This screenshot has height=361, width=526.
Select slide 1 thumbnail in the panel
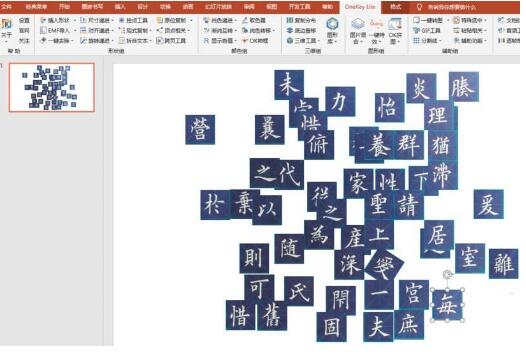click(x=52, y=87)
